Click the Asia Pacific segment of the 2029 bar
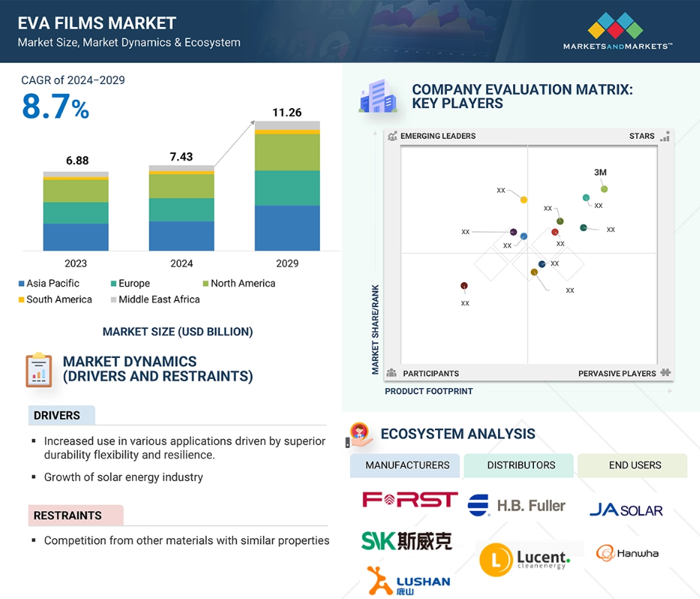The height and width of the screenshot is (599, 700). coord(288,228)
